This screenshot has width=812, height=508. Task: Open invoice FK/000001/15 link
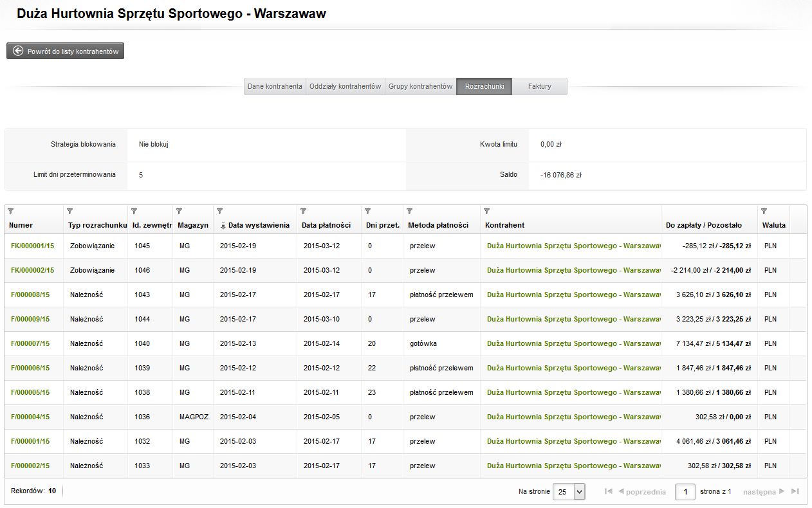coord(32,246)
